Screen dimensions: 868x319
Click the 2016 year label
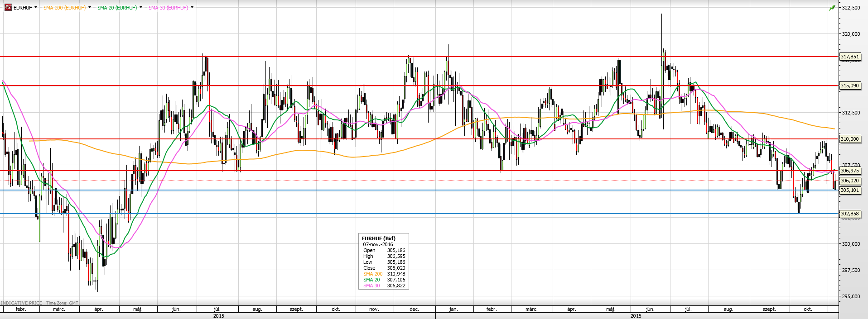click(x=636, y=316)
